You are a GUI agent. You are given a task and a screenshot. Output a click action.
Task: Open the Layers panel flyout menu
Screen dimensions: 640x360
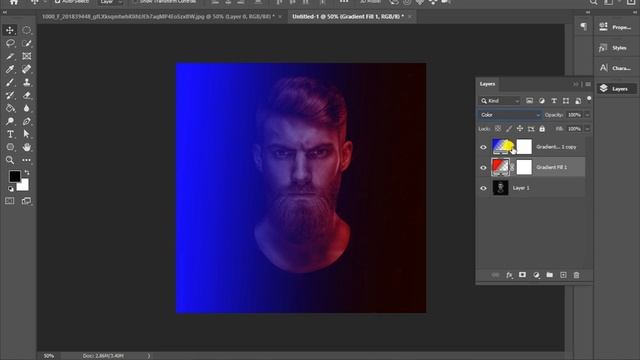tap(588, 84)
